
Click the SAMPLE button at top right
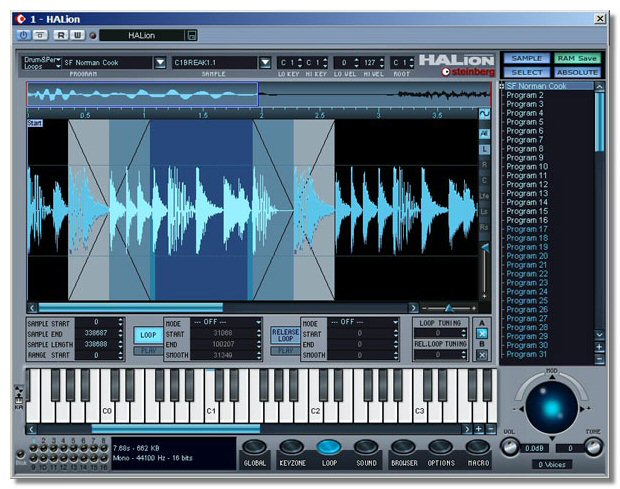point(527,59)
